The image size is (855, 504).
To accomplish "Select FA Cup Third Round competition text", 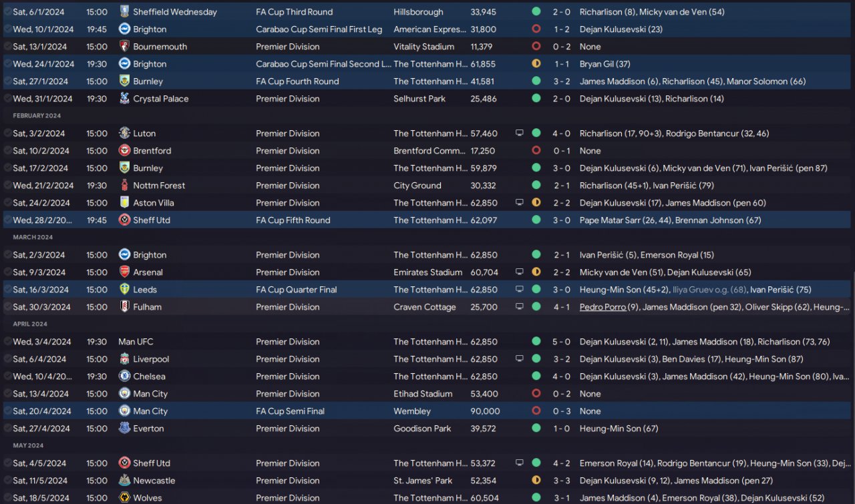I will 294,12.
